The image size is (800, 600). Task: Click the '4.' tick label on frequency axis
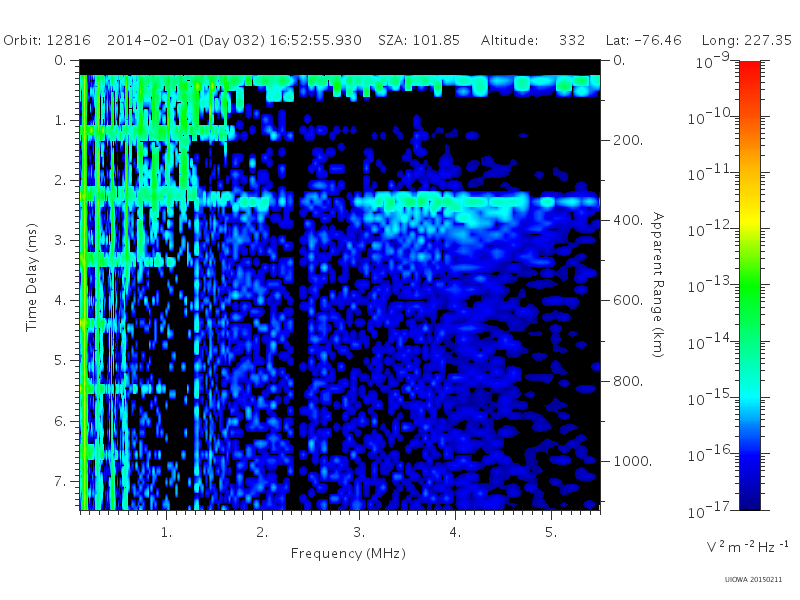(x=455, y=533)
